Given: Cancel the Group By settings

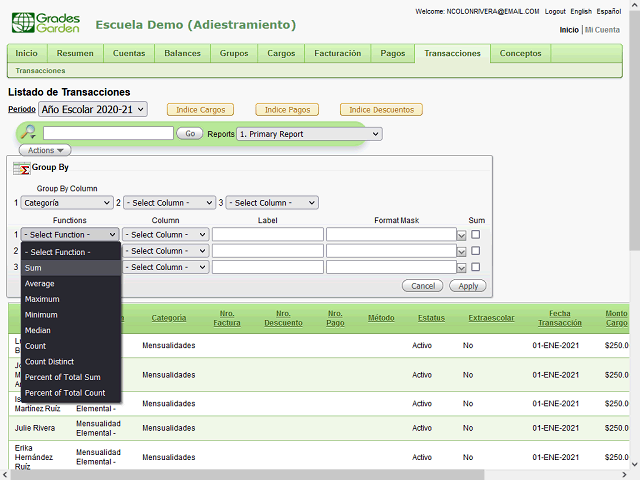Looking at the screenshot, I should (x=423, y=286).
